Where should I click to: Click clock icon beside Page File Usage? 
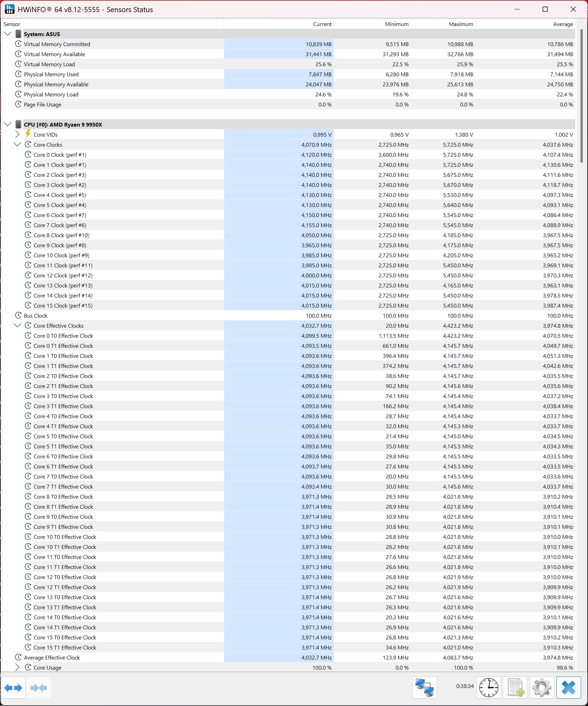tap(18, 104)
